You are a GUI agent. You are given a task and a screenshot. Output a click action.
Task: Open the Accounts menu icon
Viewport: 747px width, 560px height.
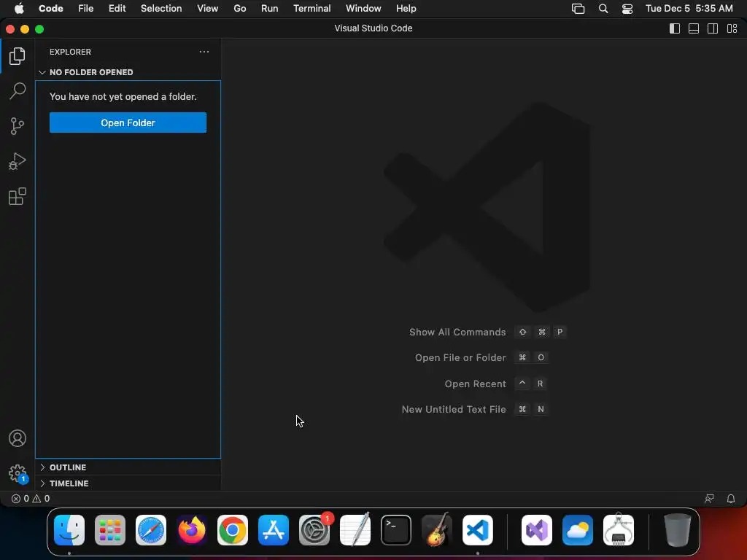pos(18,438)
